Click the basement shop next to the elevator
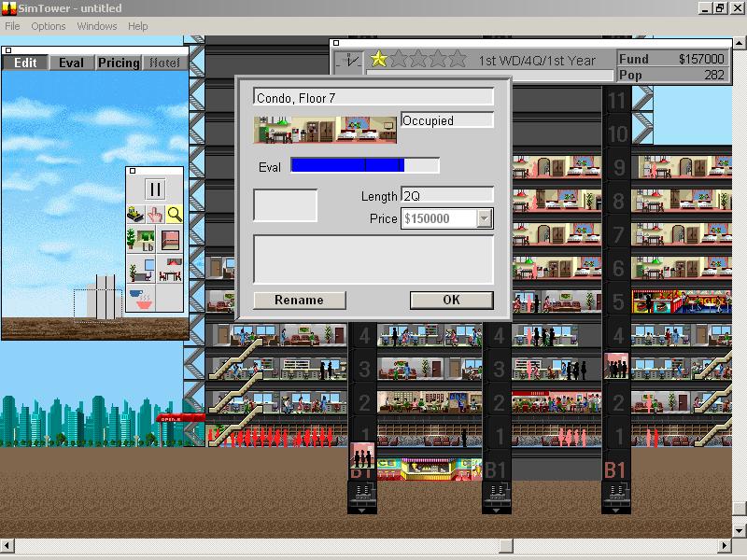 [430, 469]
